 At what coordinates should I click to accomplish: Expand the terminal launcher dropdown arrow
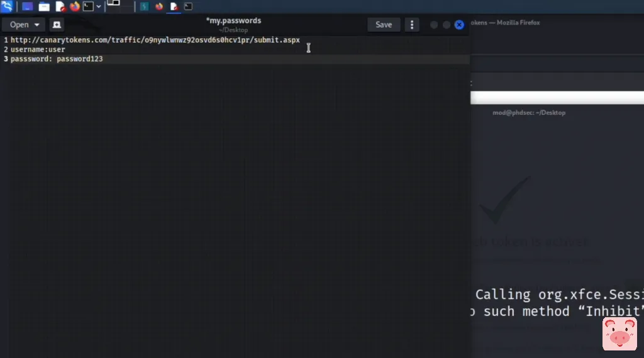pyautogui.click(x=99, y=6)
